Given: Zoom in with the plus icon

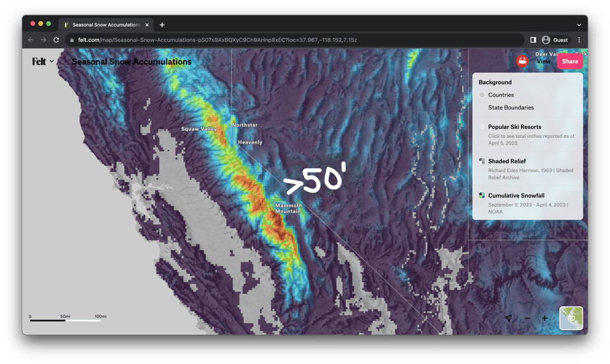Looking at the screenshot, I should [x=545, y=318].
